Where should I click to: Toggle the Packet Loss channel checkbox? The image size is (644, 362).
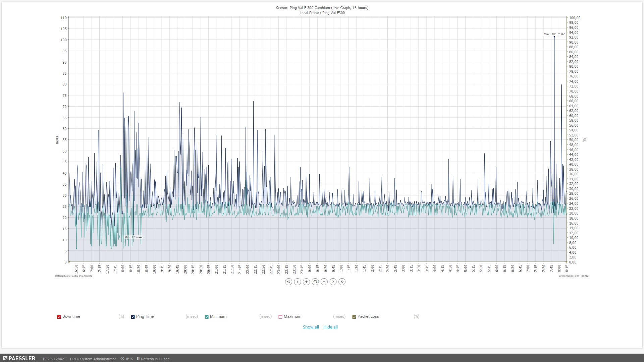click(x=354, y=317)
